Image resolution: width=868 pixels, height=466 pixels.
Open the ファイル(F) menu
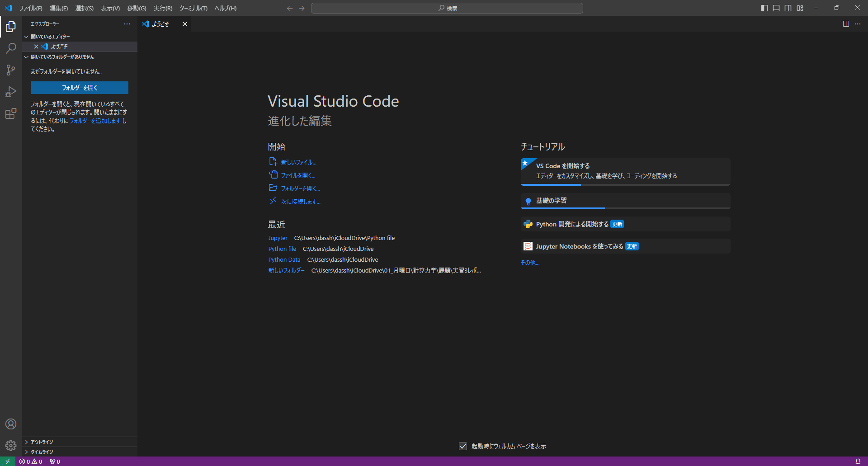click(x=30, y=8)
